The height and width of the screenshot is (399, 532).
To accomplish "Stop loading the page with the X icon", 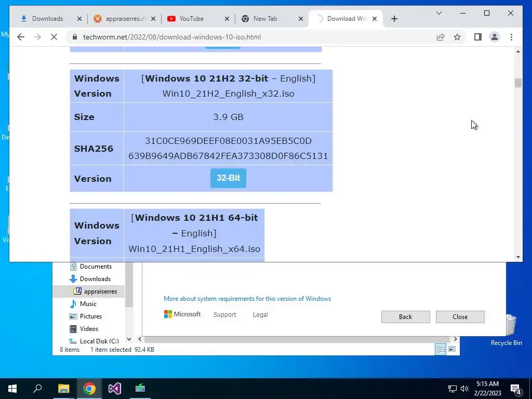I will pyautogui.click(x=54, y=37).
